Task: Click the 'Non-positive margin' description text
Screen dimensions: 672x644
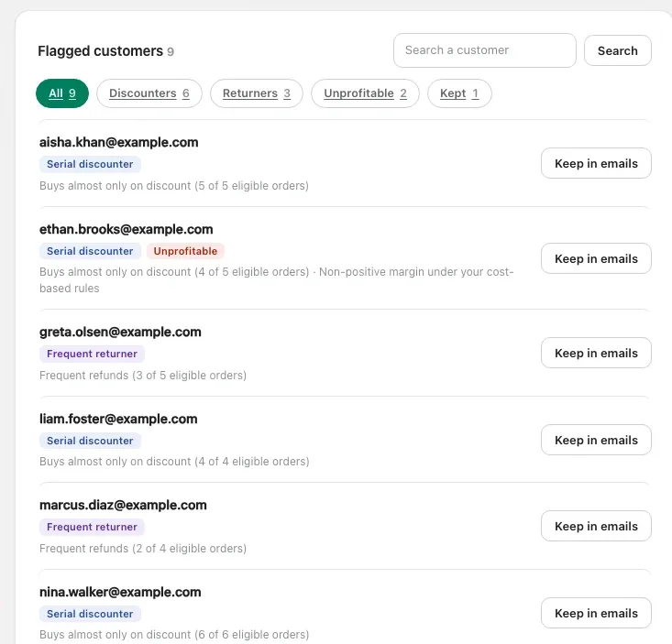Action: [277, 280]
